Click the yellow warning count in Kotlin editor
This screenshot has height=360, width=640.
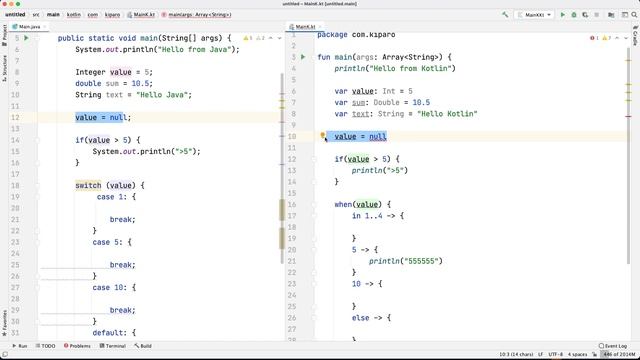coord(606,38)
